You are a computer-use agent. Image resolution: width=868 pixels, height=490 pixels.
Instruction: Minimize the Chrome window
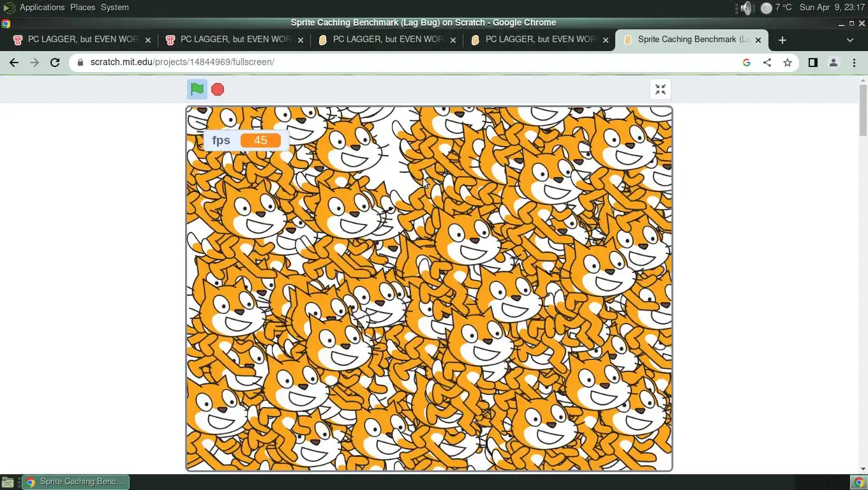click(841, 24)
